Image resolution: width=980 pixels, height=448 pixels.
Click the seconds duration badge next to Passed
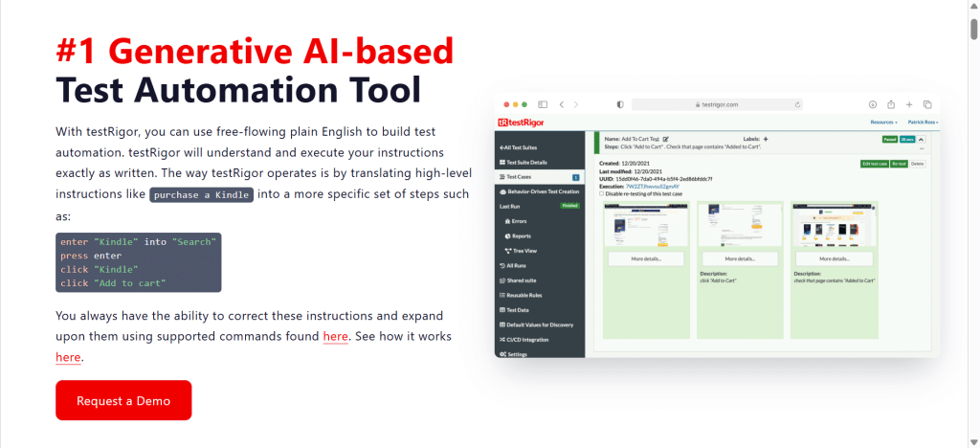point(907,140)
